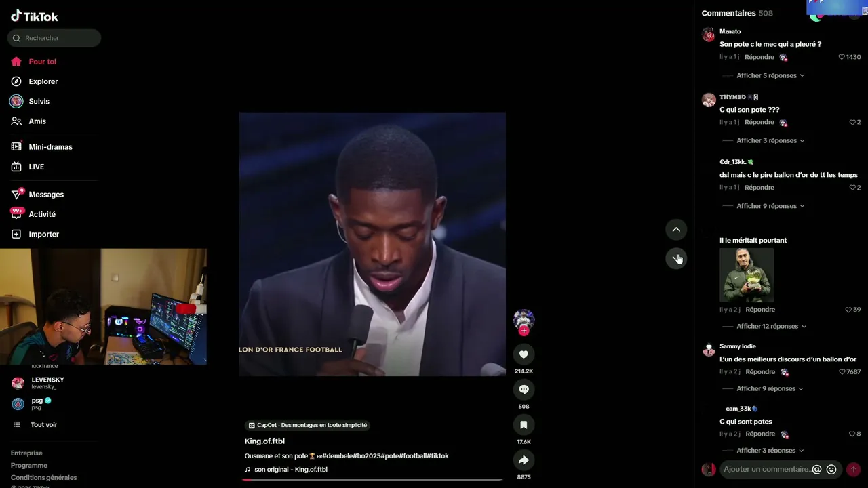This screenshot has width=868, height=488.
Task: Click the TikTok logo
Action: tap(35, 16)
